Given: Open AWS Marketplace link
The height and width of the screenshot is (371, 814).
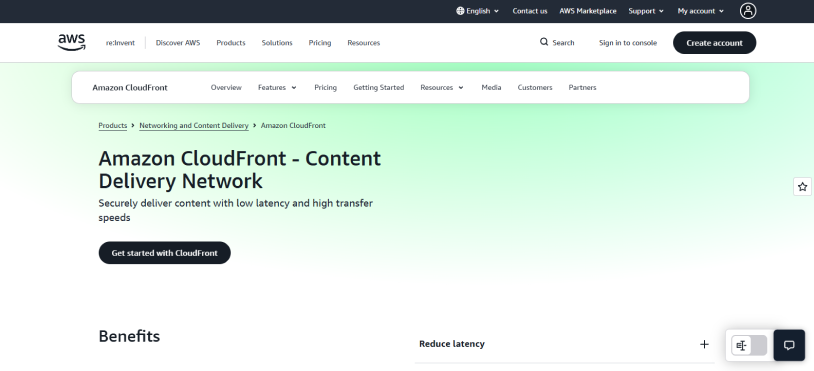Looking at the screenshot, I should 588,11.
